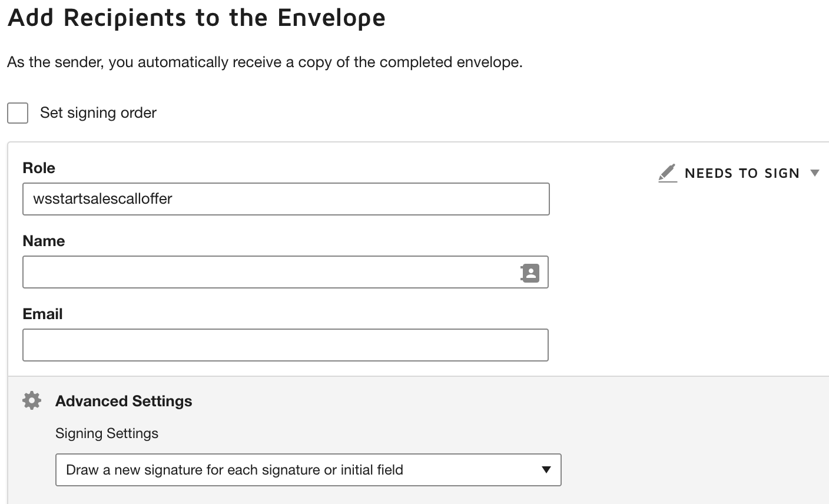Check the box next to Set signing order
Image resolution: width=829 pixels, height=504 pixels.
tap(17, 113)
